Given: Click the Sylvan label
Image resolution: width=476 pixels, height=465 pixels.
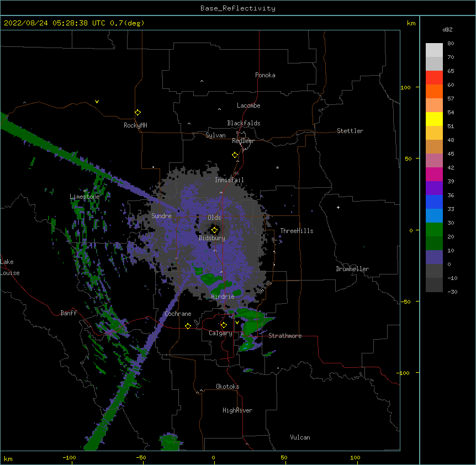Looking at the screenshot, I should click(216, 135).
